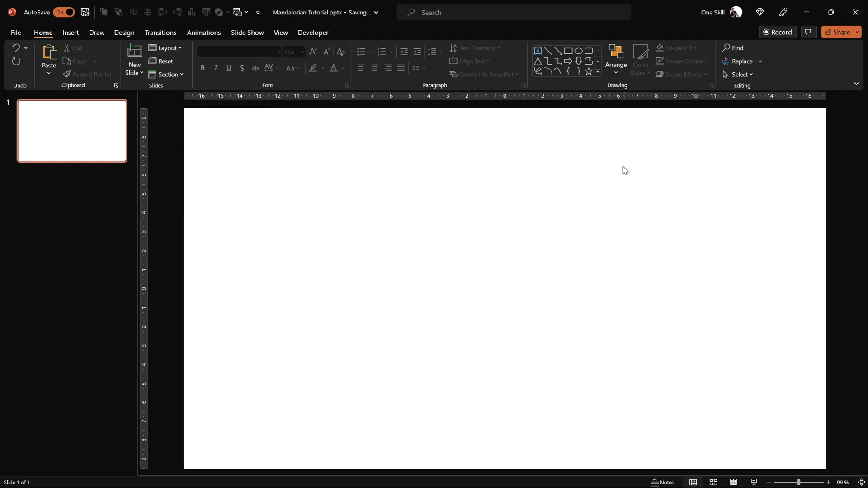The height and width of the screenshot is (488, 868).
Task: Click Reset slide button
Action: pyautogui.click(x=161, y=61)
